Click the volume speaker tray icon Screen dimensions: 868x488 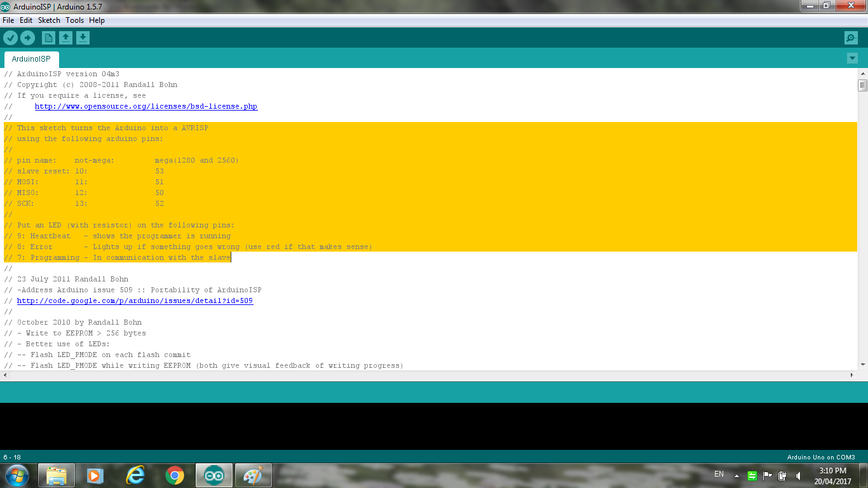point(798,475)
